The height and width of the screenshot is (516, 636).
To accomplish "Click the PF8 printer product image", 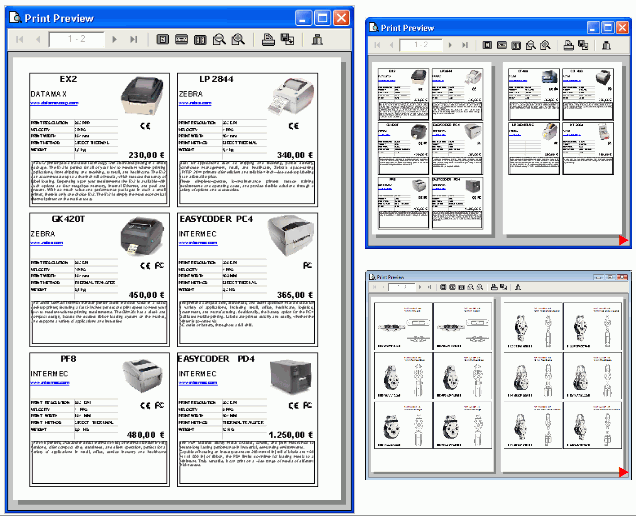I will (142, 376).
